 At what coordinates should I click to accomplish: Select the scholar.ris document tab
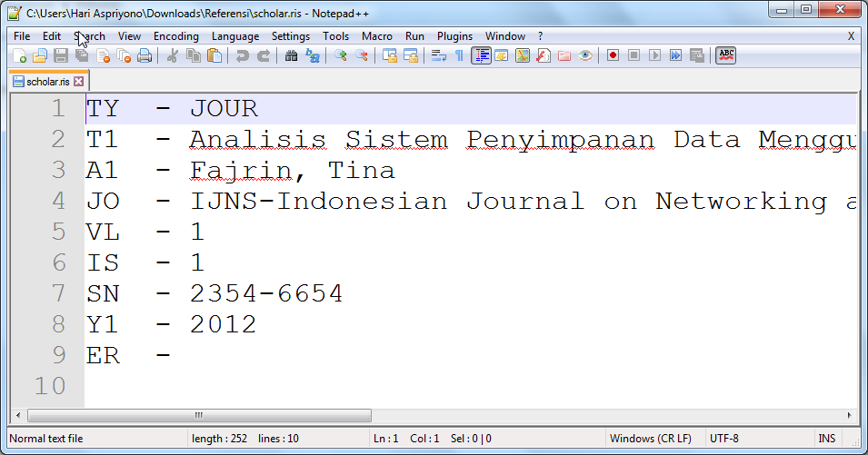[45, 82]
